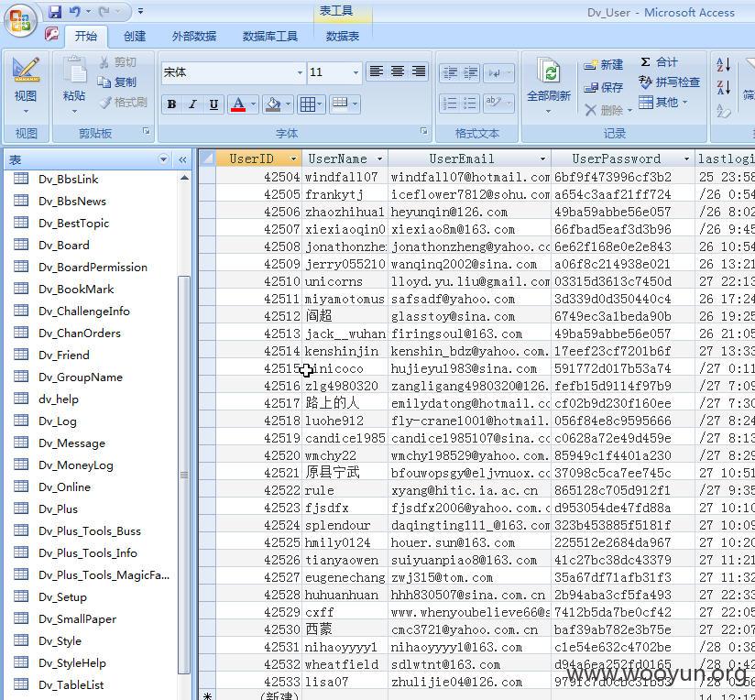
Task: Click the navigation pane scrollbar
Action: pyautogui.click(x=184, y=475)
